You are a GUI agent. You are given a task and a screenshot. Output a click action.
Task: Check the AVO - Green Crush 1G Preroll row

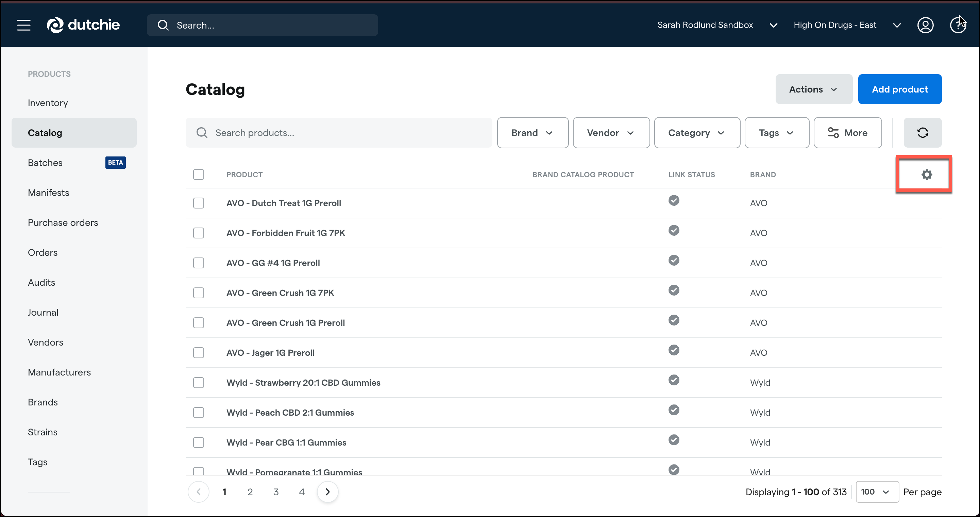tap(198, 323)
